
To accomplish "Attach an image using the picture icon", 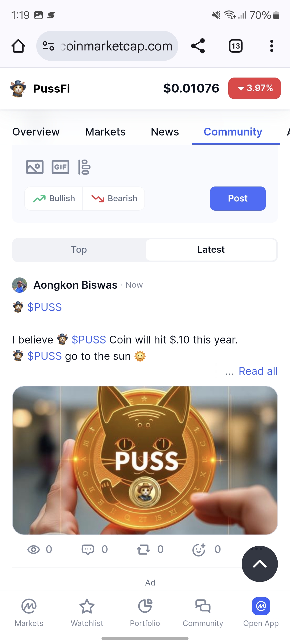I will coord(35,167).
